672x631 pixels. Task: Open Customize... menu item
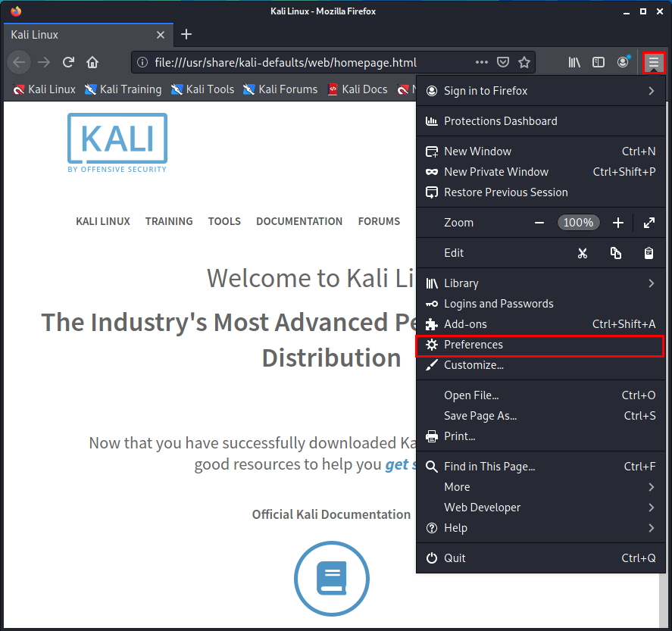[540, 365]
